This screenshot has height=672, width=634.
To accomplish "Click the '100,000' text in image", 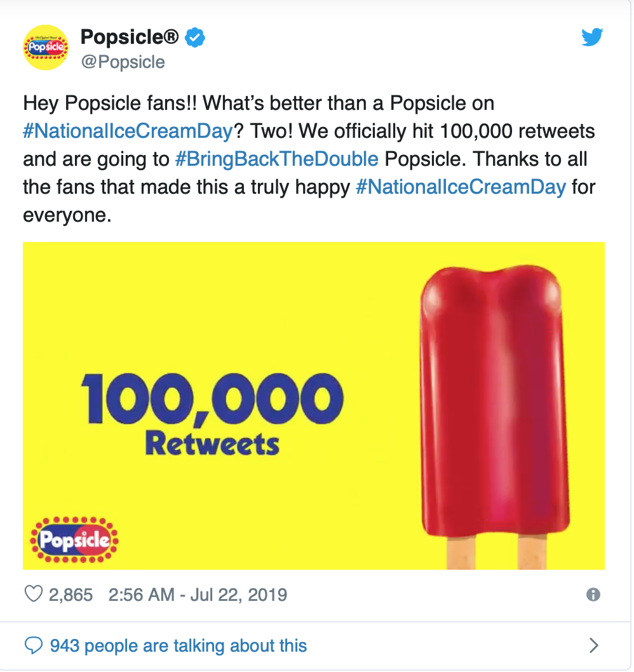I will click(x=212, y=400).
